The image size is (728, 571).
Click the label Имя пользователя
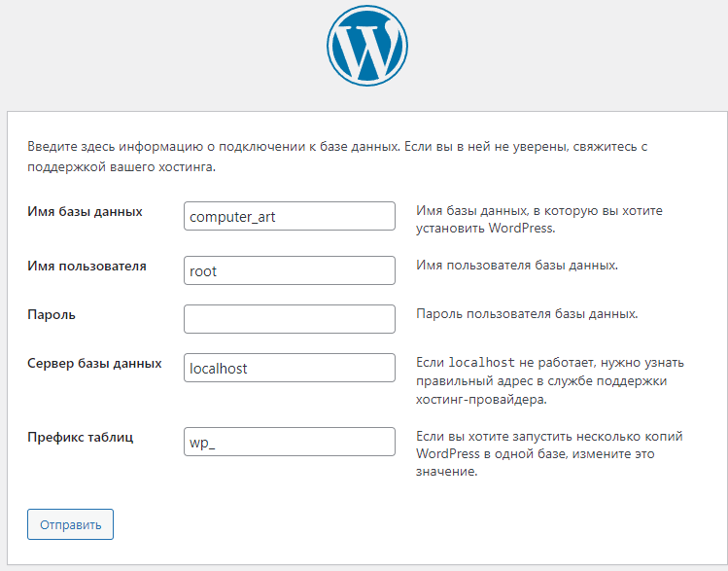[87, 267]
